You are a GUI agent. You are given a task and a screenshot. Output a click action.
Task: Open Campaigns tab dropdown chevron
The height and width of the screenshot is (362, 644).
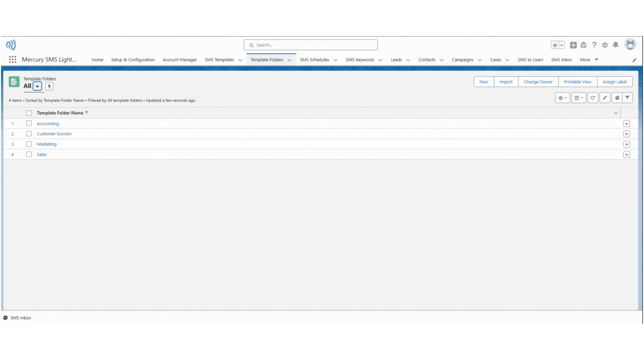480,60
